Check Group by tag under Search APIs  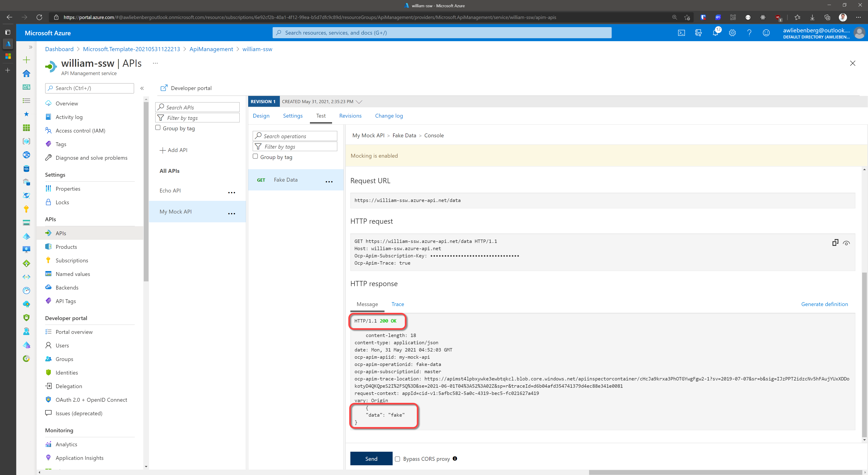[x=158, y=128]
